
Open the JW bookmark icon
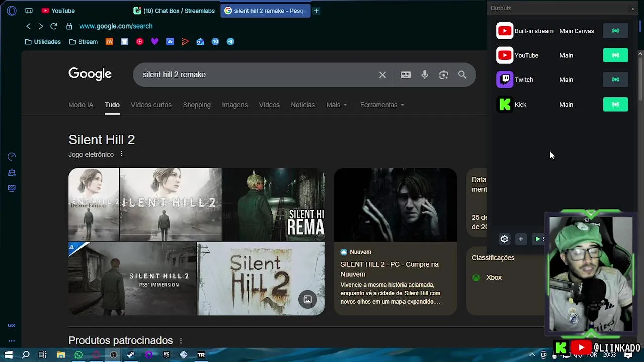pos(109,42)
